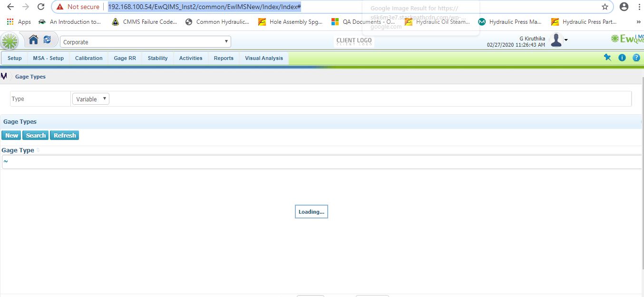Click the EwQIMS brand logo at right

pyautogui.click(x=627, y=39)
